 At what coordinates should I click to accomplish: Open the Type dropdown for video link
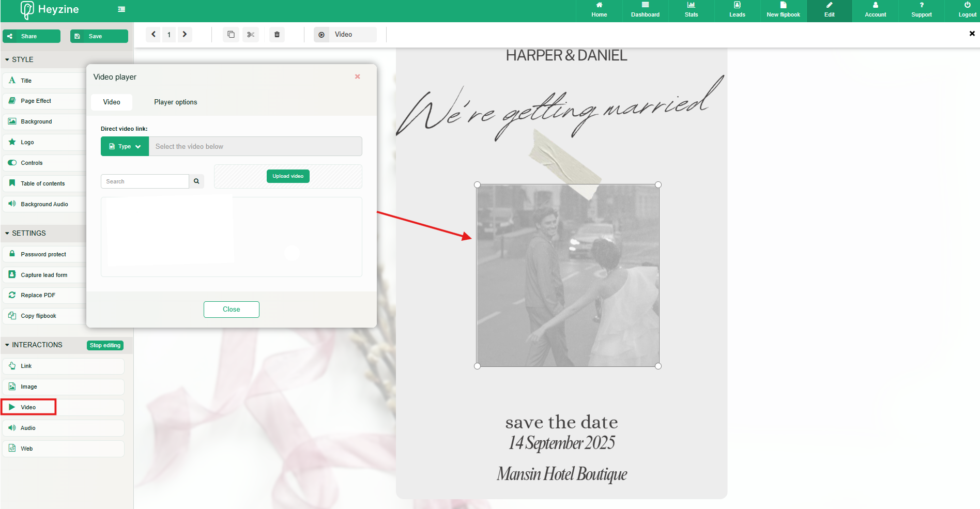125,146
